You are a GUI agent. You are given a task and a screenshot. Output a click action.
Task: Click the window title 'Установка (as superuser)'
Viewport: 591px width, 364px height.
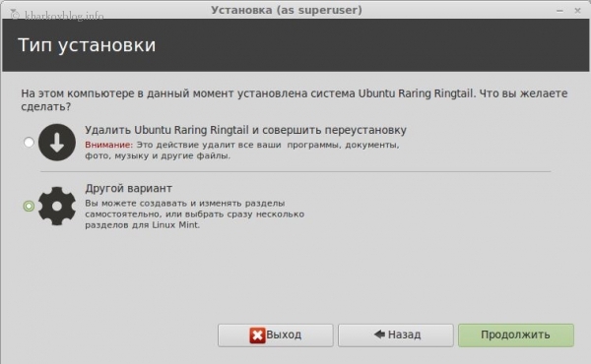tap(287, 10)
